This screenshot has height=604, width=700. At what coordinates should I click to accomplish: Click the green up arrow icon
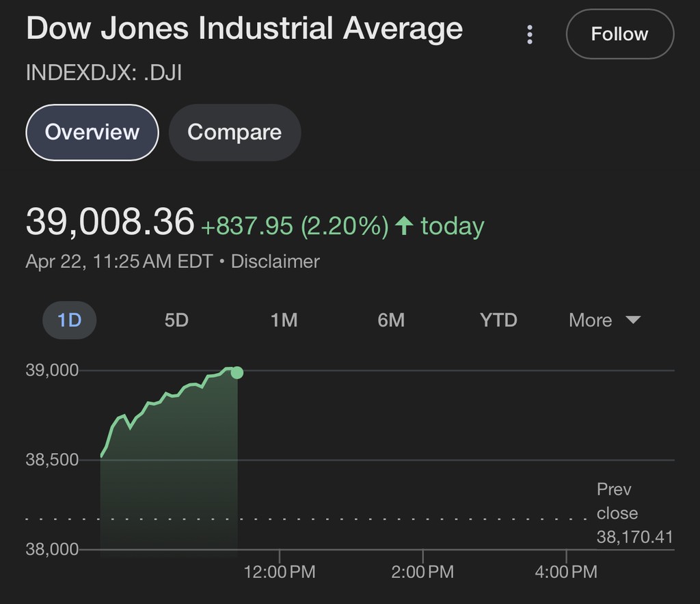point(404,225)
